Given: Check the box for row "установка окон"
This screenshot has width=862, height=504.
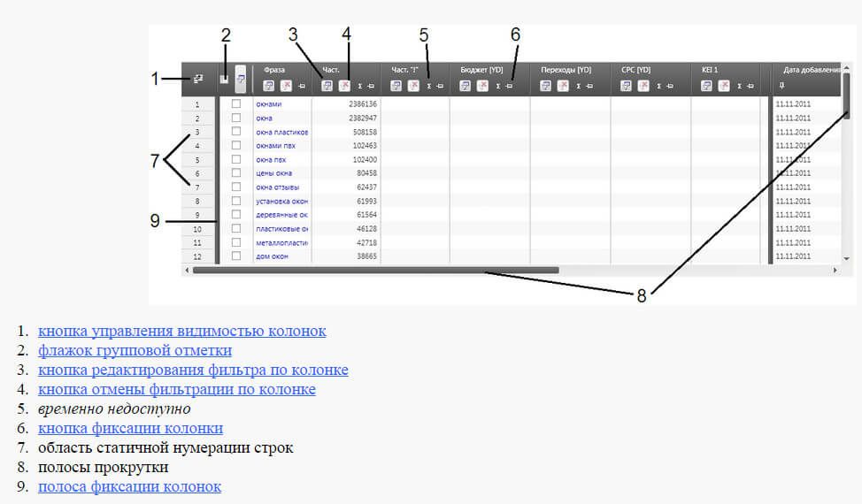Looking at the screenshot, I should click(x=235, y=201).
